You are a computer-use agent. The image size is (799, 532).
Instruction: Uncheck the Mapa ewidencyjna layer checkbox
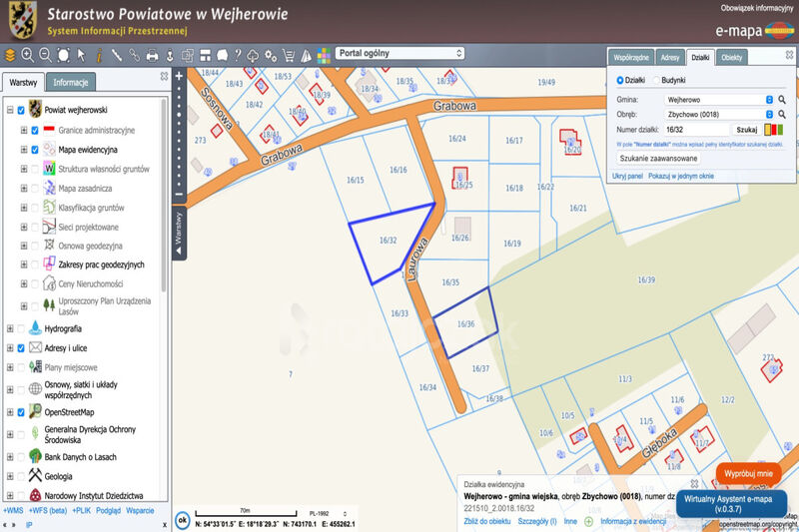pyautogui.click(x=35, y=150)
